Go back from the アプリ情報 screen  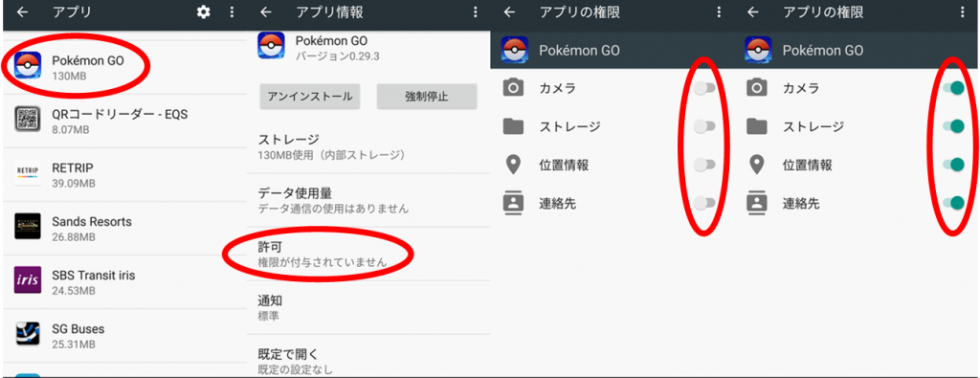pos(266,11)
